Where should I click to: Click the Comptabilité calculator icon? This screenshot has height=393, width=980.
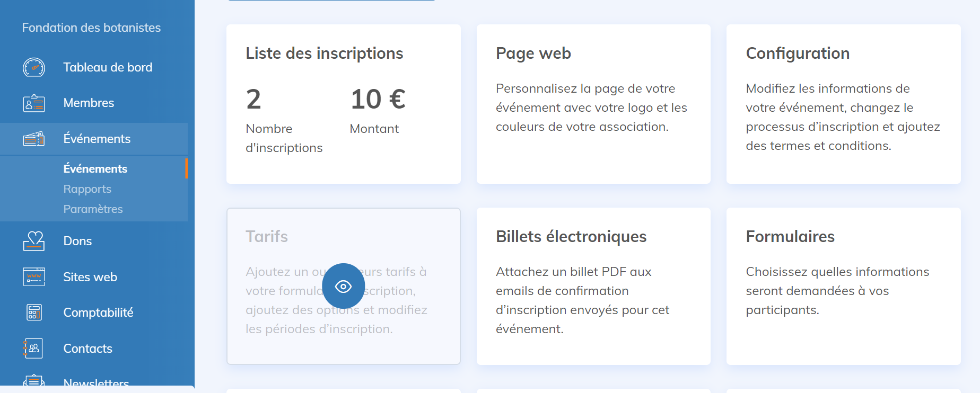pyautogui.click(x=34, y=312)
